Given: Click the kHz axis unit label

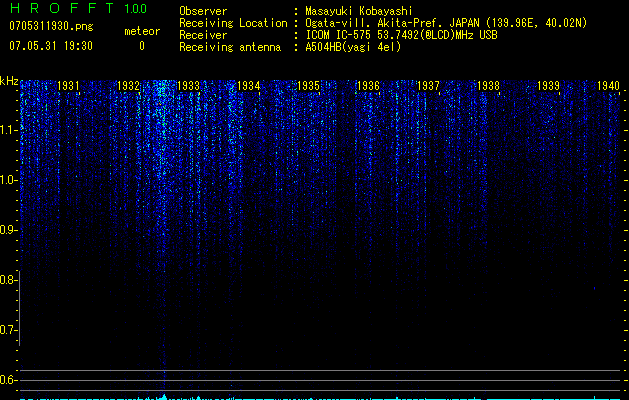Looking at the screenshot, I should [x=9, y=81].
